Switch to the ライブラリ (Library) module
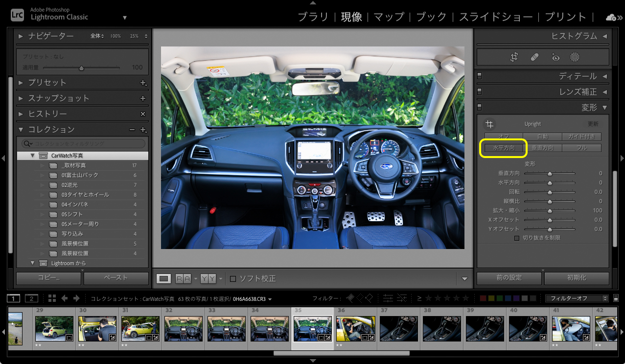 [x=313, y=17]
